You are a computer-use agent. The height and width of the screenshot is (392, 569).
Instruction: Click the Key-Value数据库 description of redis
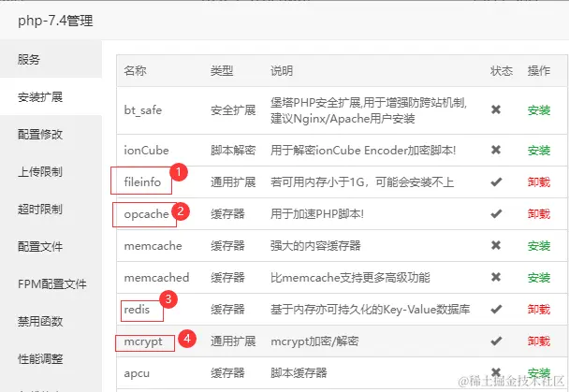(x=371, y=310)
